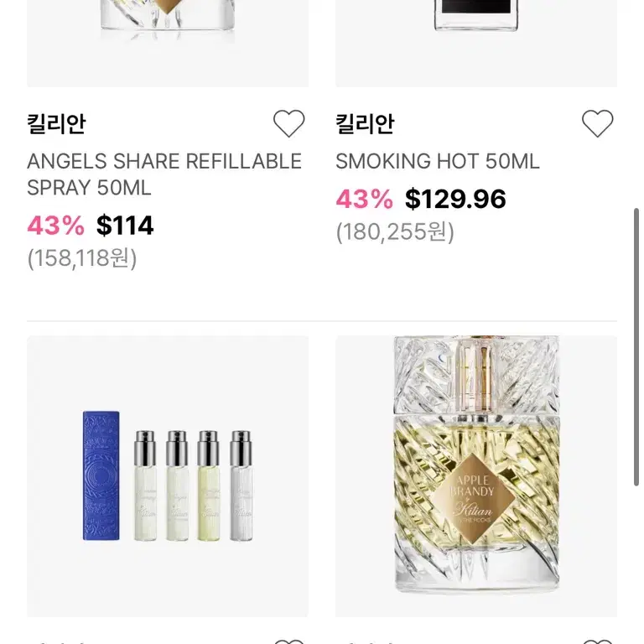Image resolution: width=644 pixels, height=644 pixels.
Task: View the Apple Brandy by Kilian bottle image
Action: 476,476
